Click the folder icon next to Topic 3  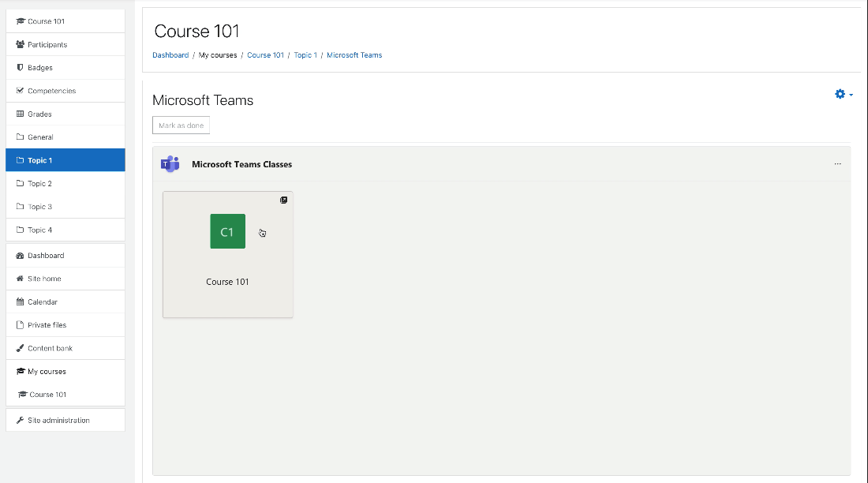(x=20, y=207)
